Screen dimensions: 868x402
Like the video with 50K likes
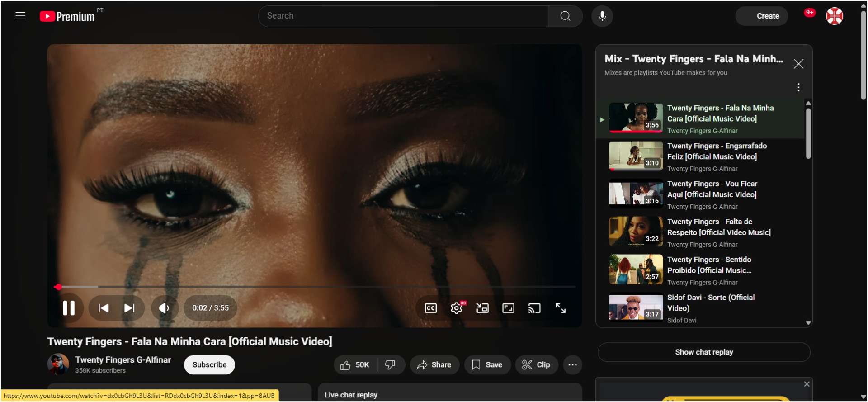pyautogui.click(x=355, y=365)
